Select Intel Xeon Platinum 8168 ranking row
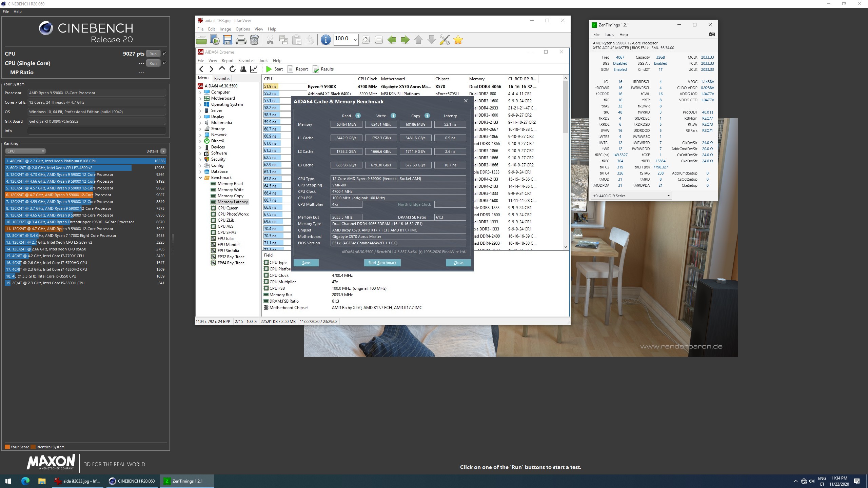868x488 pixels. tap(85, 161)
